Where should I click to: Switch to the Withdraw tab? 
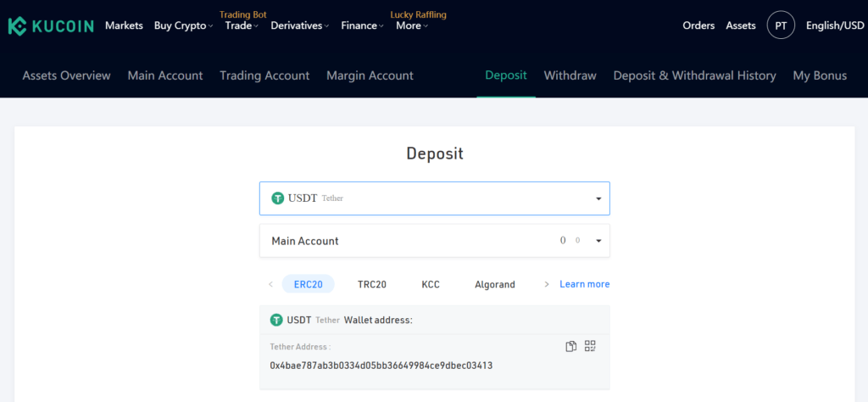(x=570, y=75)
